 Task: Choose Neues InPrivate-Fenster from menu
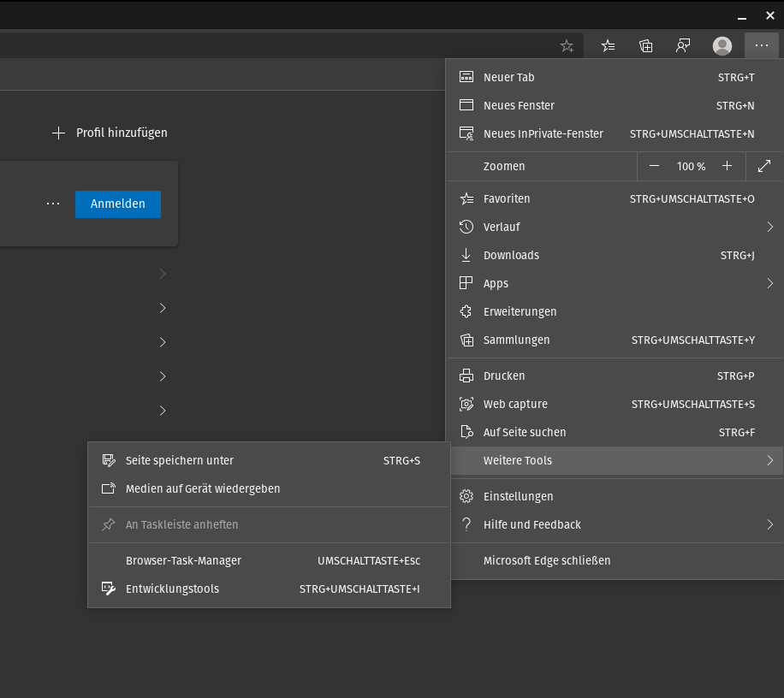615,133
